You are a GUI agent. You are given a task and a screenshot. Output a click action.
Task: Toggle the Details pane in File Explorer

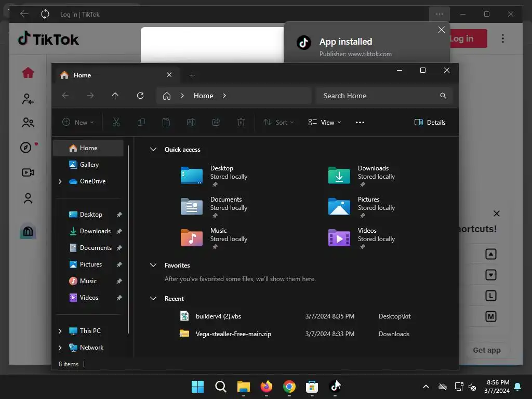(x=430, y=123)
